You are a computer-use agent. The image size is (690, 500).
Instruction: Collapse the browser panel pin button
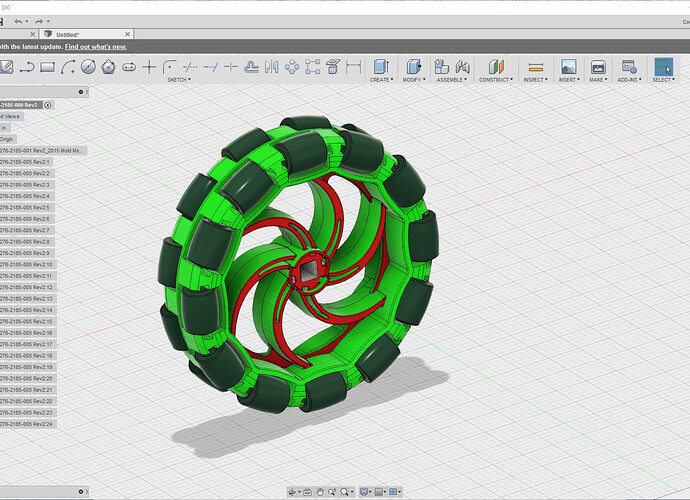point(81,92)
